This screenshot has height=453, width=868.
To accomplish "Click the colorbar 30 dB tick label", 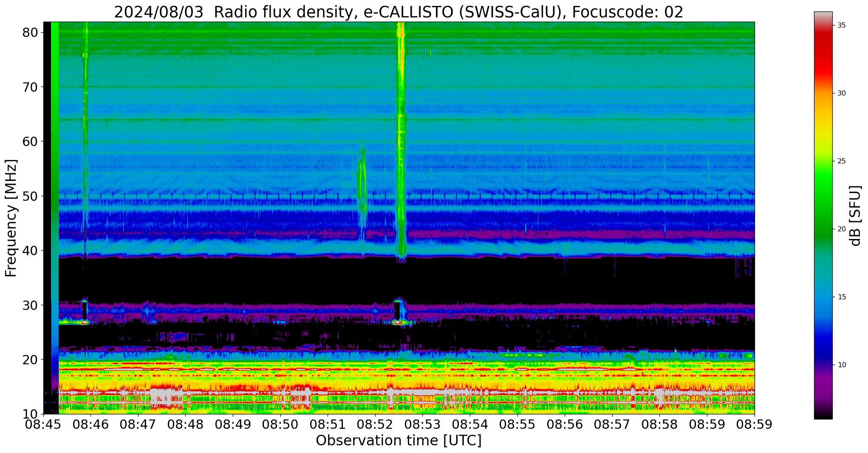I will pyautogui.click(x=841, y=93).
